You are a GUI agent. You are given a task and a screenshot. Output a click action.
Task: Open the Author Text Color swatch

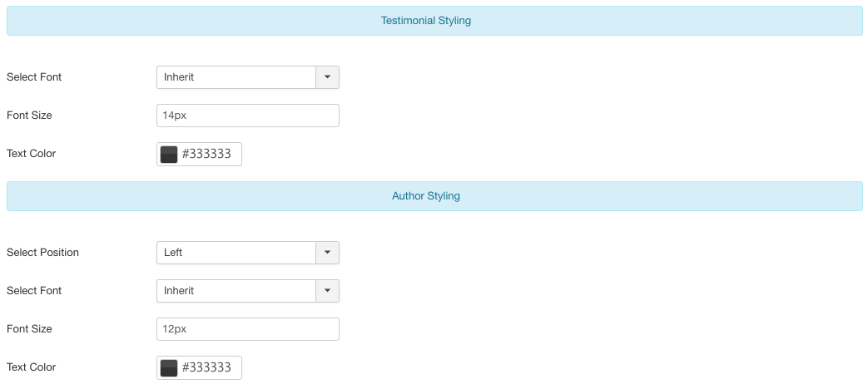(169, 367)
